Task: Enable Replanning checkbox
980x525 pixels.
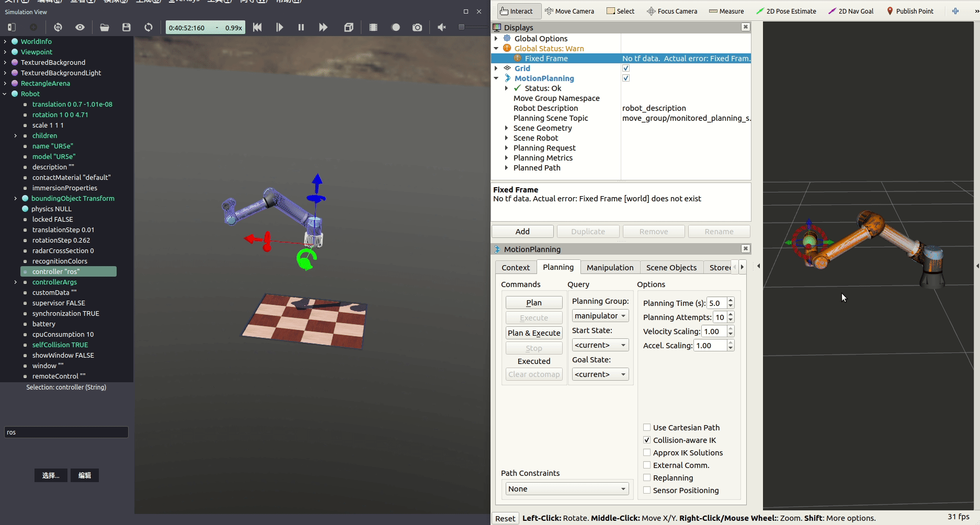Action: pos(647,477)
